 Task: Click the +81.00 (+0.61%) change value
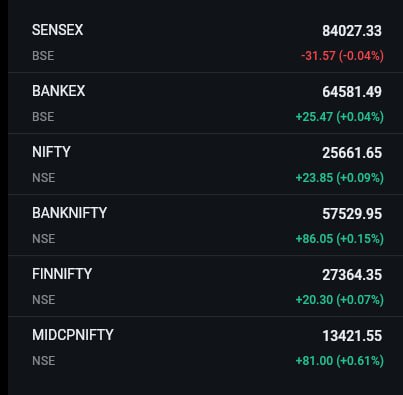click(340, 361)
